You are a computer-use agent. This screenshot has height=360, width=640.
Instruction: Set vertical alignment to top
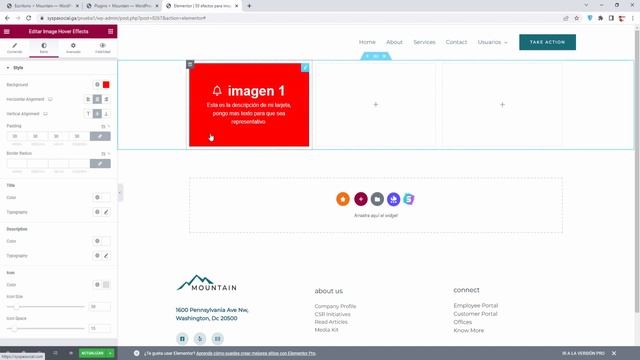88,114
